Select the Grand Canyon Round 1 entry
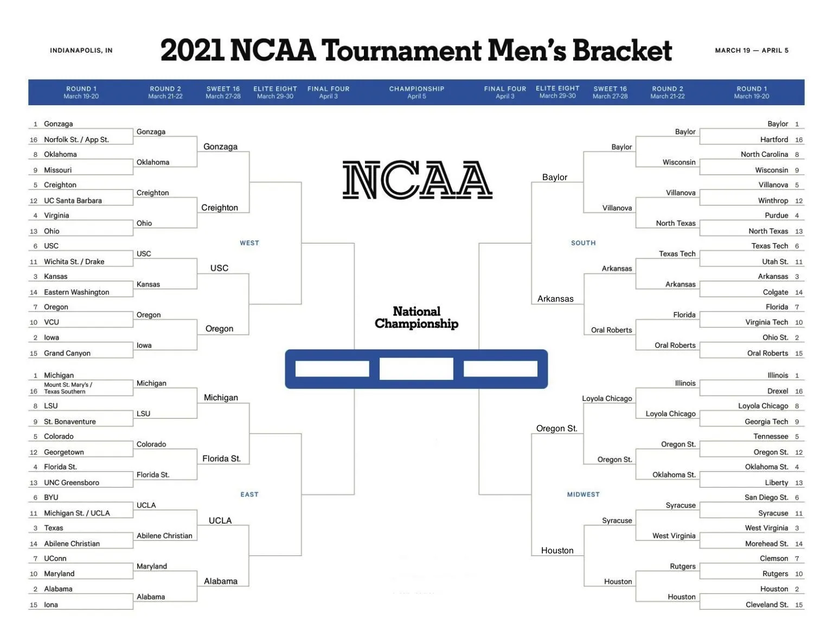Image resolution: width=833 pixels, height=644 pixels. coord(67,353)
